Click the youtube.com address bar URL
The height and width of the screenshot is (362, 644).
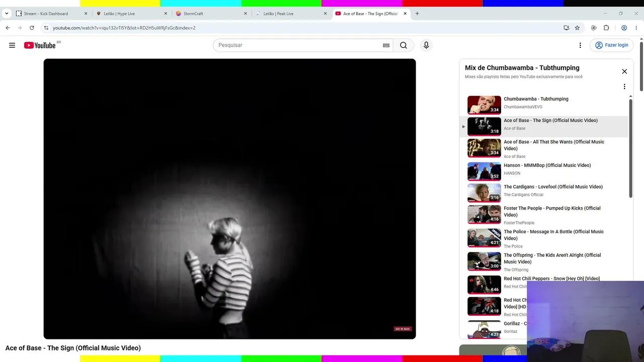pos(124,28)
